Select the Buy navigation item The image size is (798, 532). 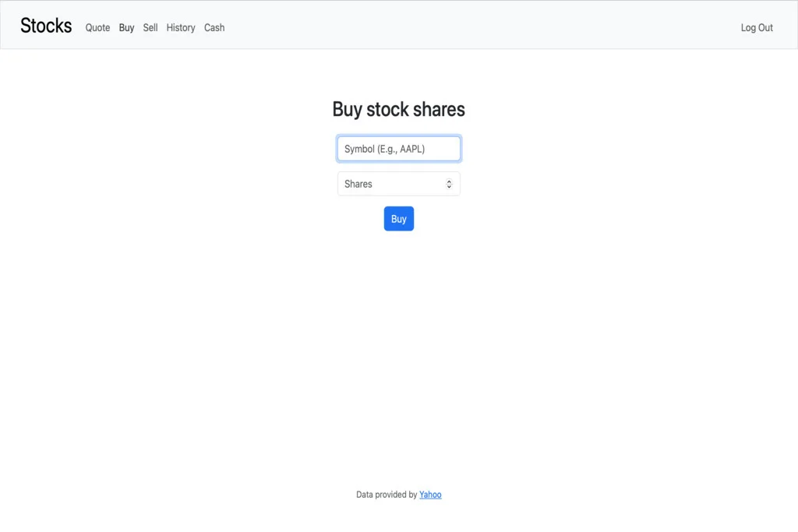point(126,27)
